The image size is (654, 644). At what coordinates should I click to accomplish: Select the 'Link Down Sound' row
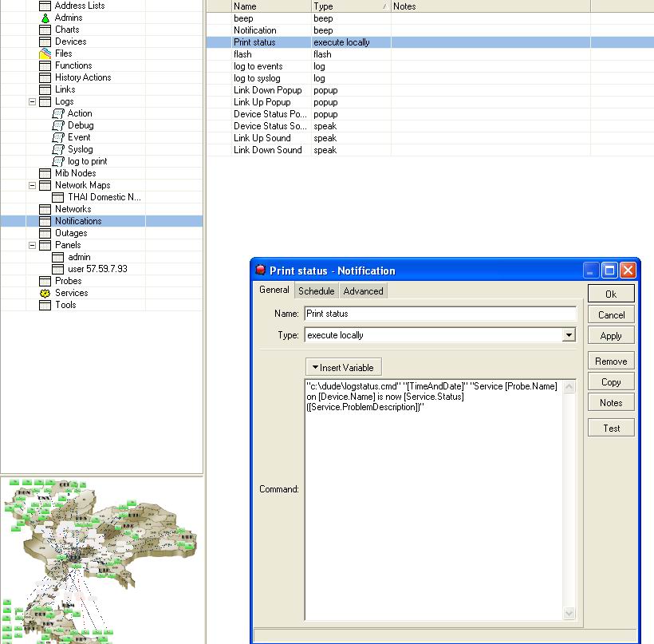(x=430, y=150)
